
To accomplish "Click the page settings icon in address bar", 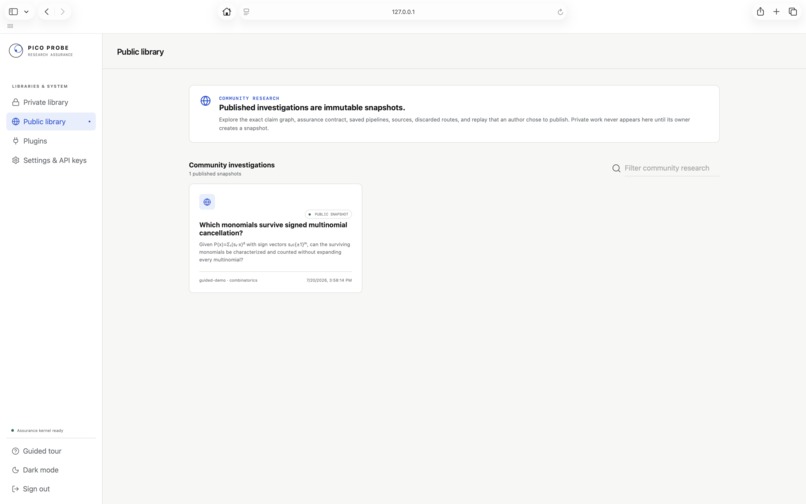I will pyautogui.click(x=246, y=12).
